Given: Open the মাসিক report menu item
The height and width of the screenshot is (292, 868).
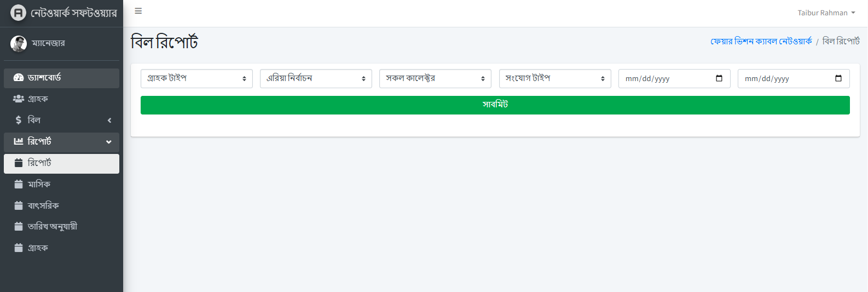Looking at the screenshot, I should tap(39, 184).
